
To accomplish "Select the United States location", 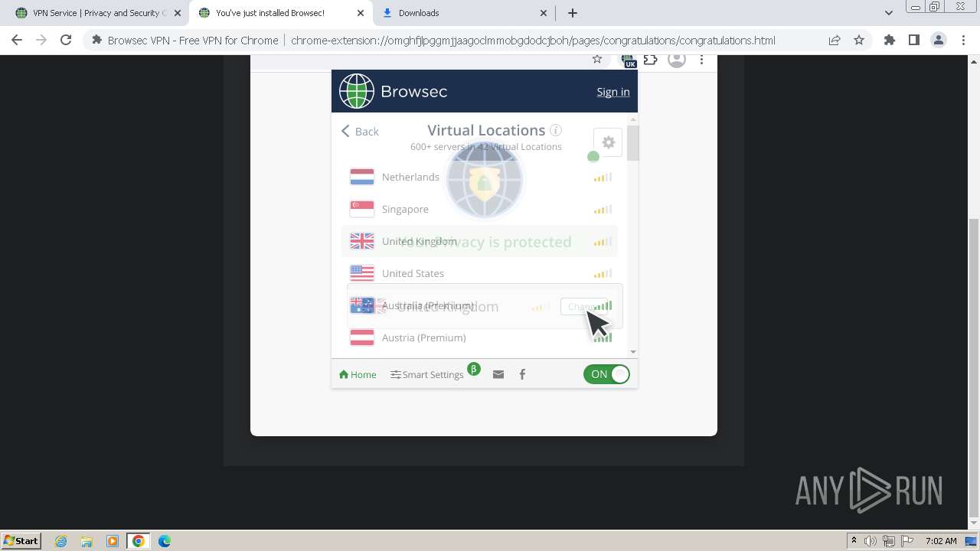I will [x=480, y=273].
